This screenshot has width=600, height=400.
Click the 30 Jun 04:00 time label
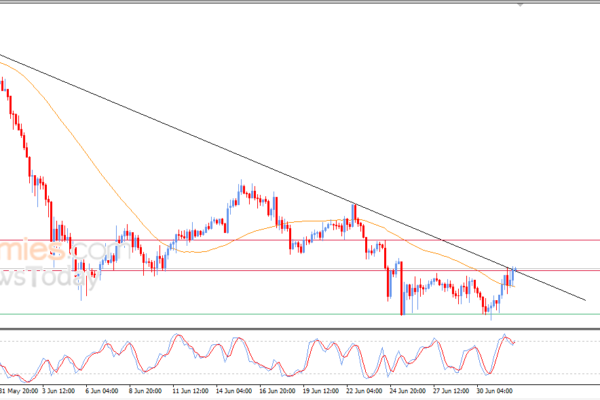click(x=494, y=391)
